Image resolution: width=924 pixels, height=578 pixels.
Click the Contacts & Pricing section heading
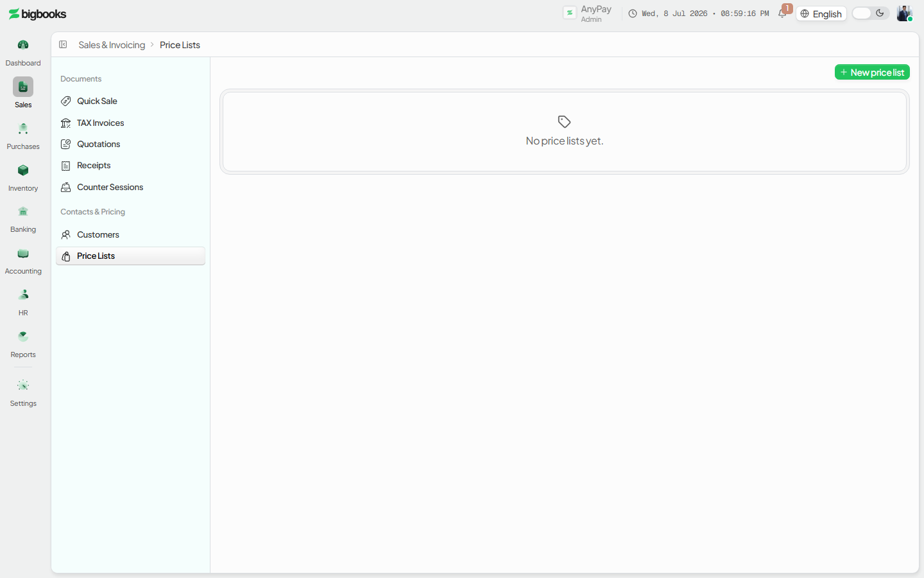[x=92, y=212]
